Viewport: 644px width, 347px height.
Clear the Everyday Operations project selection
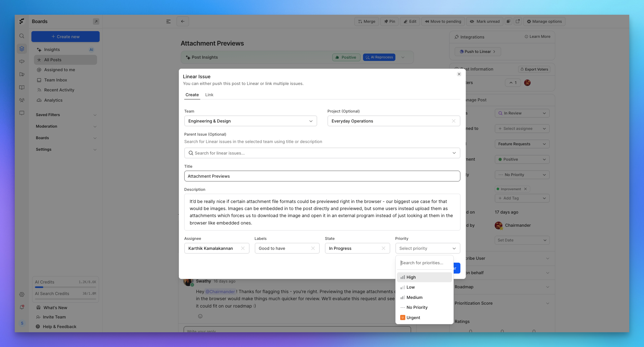point(454,121)
